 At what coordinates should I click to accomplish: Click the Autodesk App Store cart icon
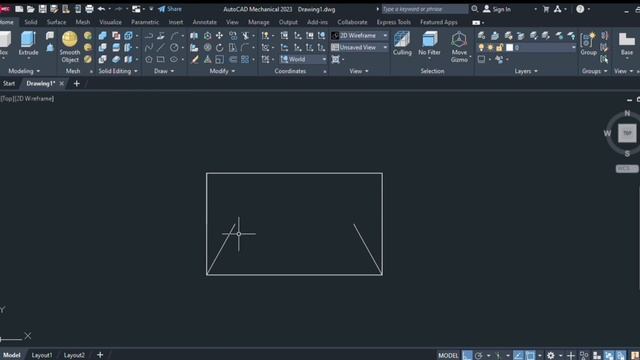tap(546, 9)
